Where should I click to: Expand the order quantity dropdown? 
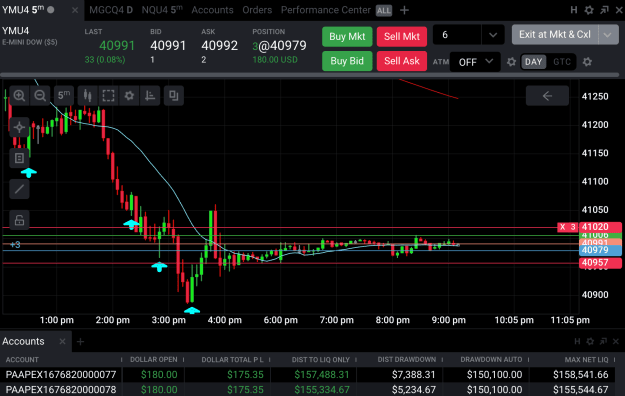(493, 35)
